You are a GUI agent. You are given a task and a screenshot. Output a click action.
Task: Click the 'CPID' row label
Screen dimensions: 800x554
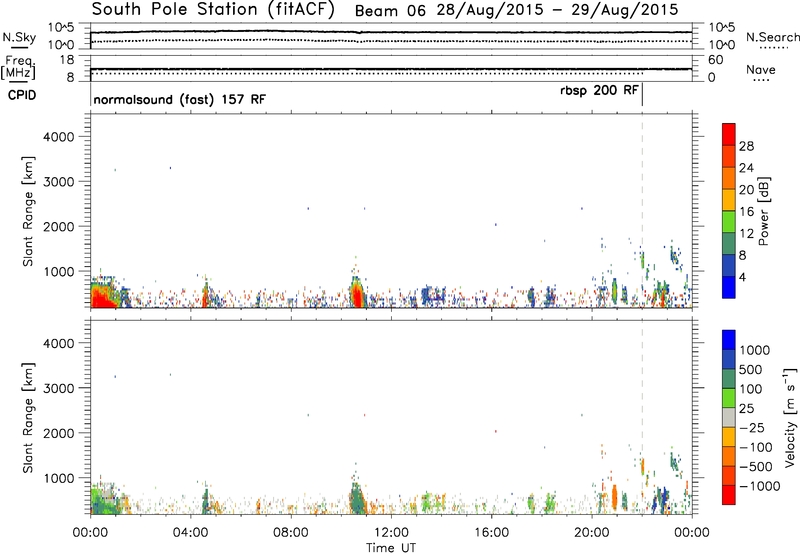22,95
